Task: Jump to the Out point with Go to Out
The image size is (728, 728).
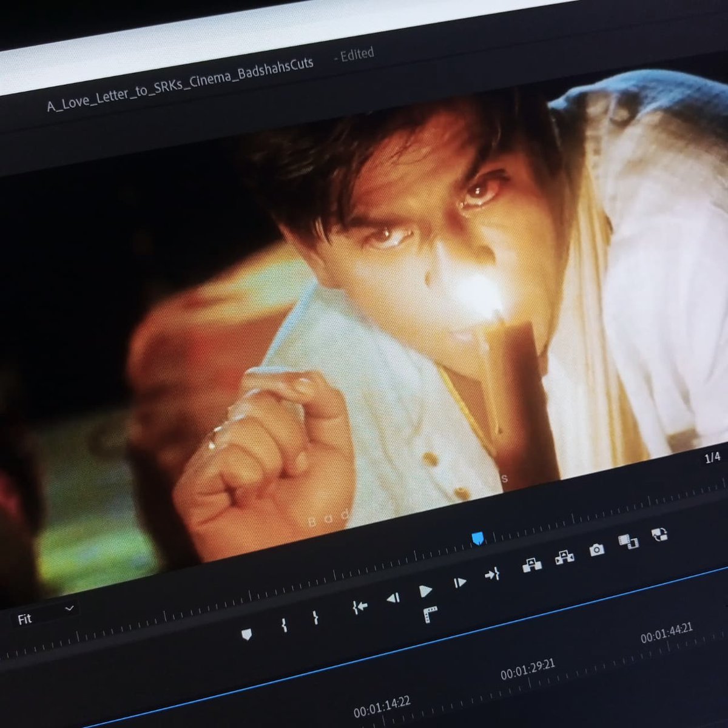Action: click(x=492, y=574)
